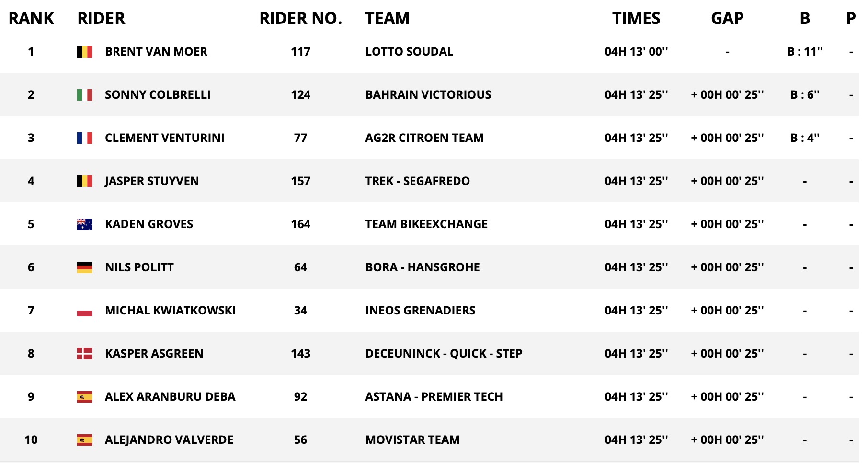The width and height of the screenshot is (868, 463).
Task: Click the Italian flag beside Sonny Colbrelli
Action: point(85,95)
